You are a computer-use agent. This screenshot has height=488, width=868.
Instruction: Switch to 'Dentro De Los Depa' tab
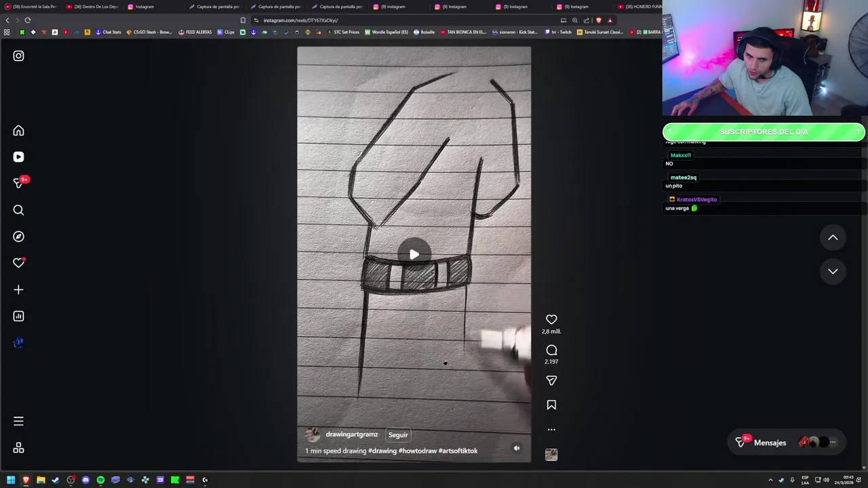92,7
